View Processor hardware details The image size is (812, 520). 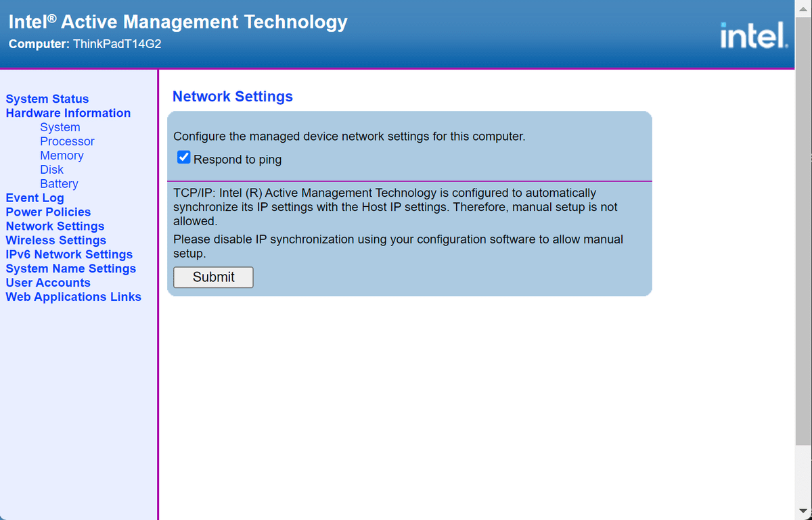click(67, 141)
